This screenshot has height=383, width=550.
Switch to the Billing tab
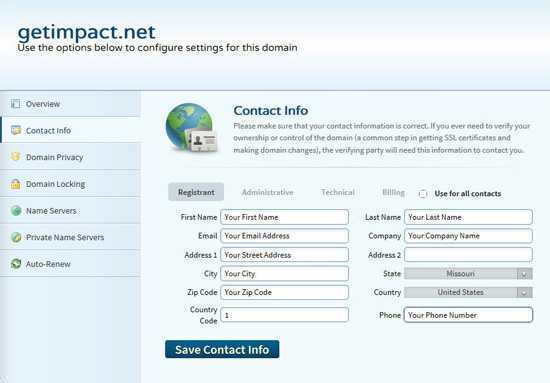click(393, 192)
